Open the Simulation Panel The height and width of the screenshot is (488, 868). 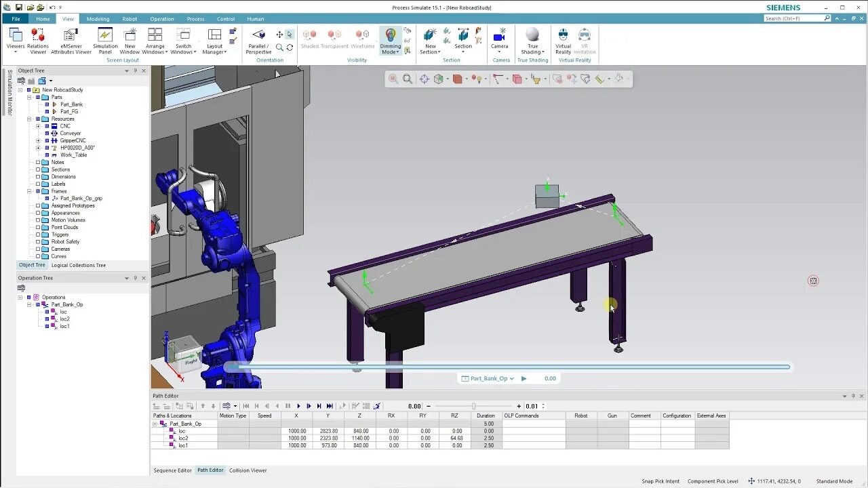tap(105, 40)
